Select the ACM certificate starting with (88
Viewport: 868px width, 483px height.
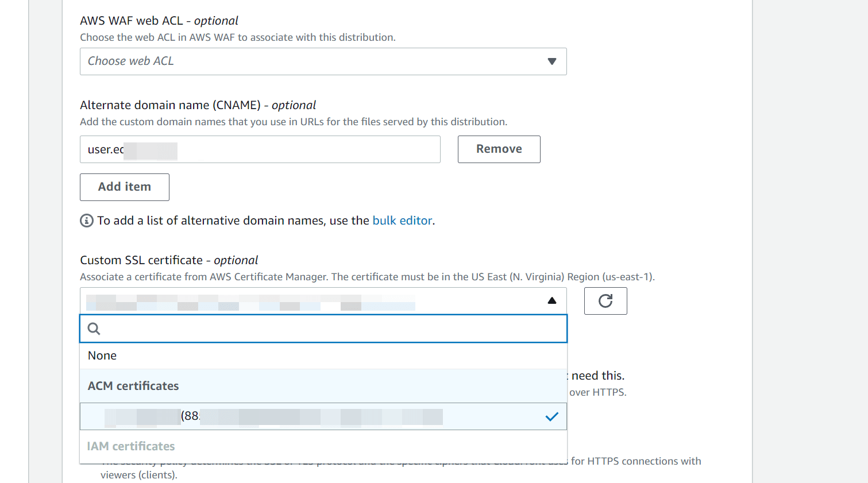click(x=259, y=416)
